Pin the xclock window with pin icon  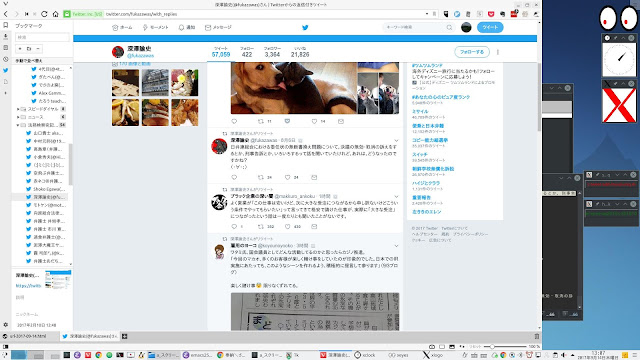pos(615,38)
